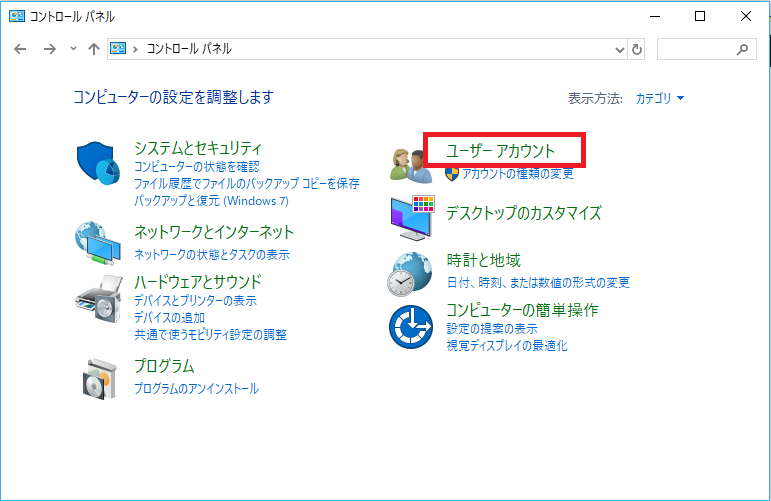Click デバイスの追加 link
This screenshot has width=771, height=501.
click(170, 318)
